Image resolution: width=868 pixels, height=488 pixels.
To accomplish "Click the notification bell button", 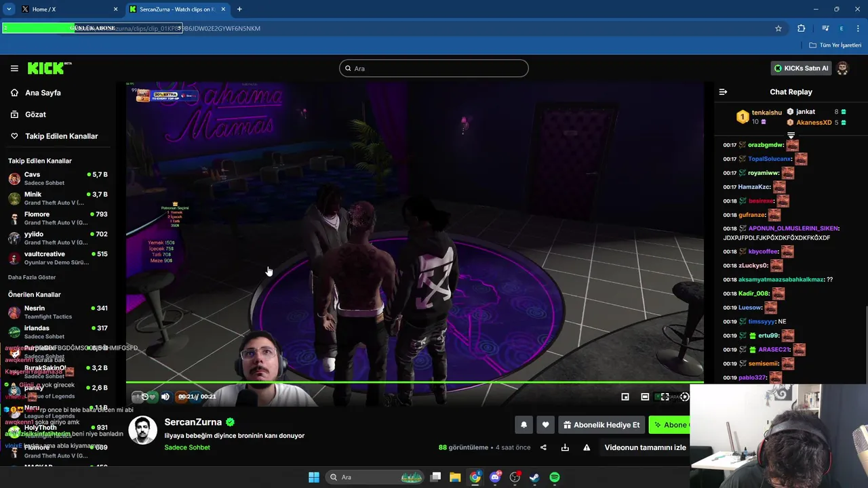I will [x=524, y=425].
